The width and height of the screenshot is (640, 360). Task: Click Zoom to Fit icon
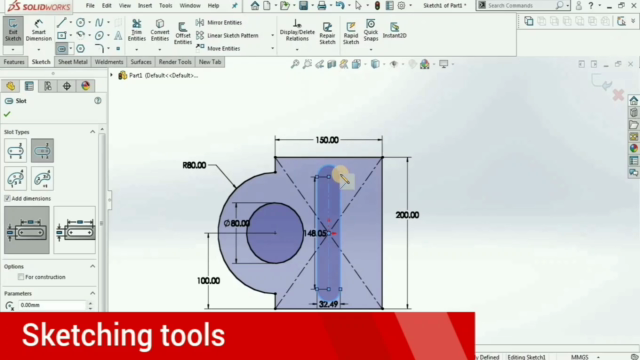click(295, 64)
